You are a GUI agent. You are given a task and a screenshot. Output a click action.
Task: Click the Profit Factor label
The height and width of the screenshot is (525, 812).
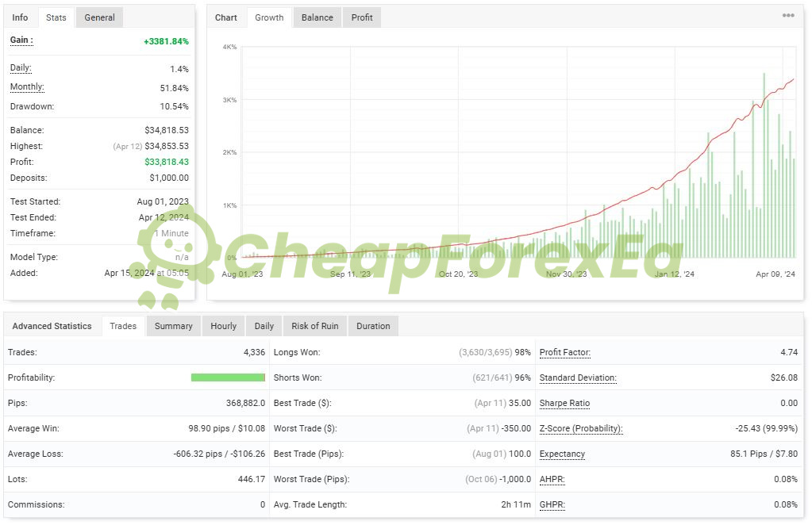pos(565,352)
